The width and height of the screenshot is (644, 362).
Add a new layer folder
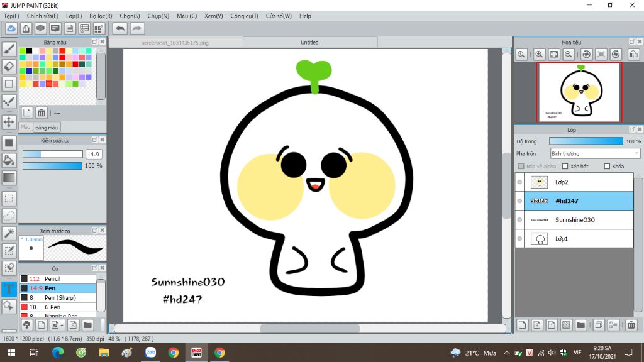(x=580, y=325)
